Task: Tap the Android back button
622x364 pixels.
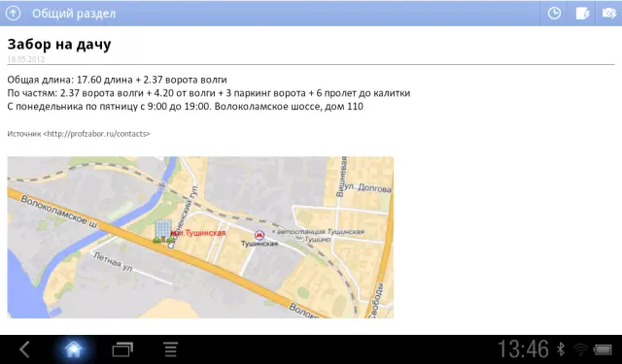Action: point(25,349)
